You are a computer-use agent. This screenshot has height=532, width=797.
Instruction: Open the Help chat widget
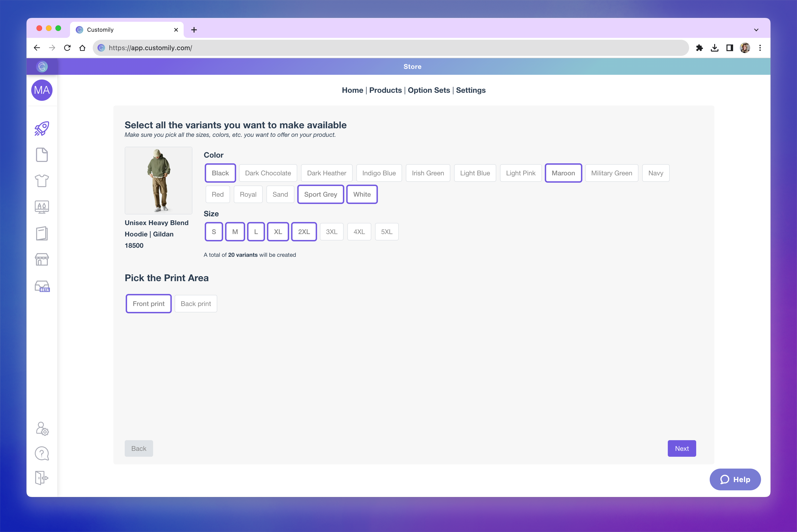click(x=735, y=479)
